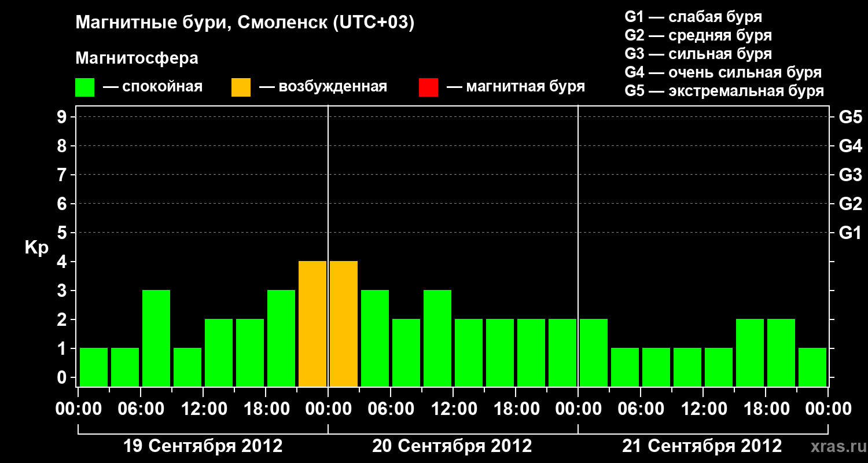Click the 'G5' right axis label
The width and height of the screenshot is (868, 463).
click(850, 117)
